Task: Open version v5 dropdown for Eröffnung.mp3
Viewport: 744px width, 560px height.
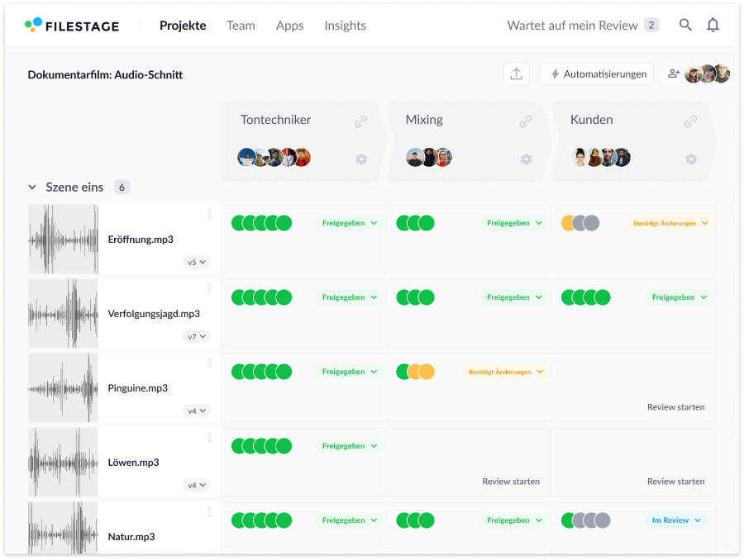Action: coord(197,262)
